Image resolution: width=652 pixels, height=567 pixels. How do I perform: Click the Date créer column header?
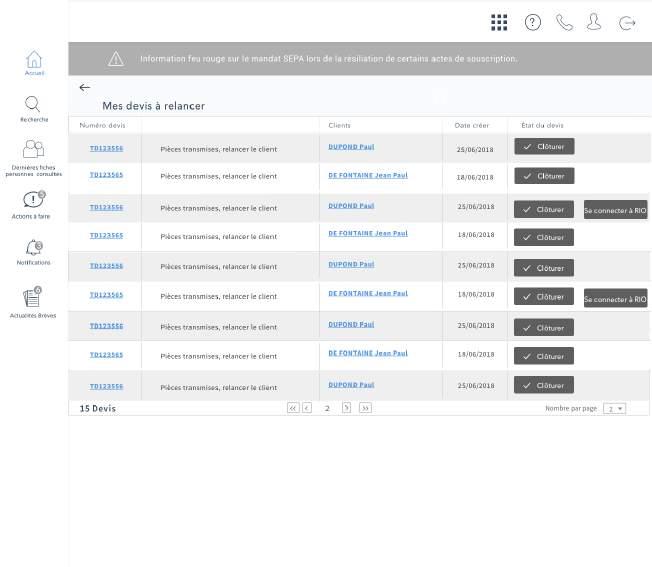pyautogui.click(x=472, y=125)
